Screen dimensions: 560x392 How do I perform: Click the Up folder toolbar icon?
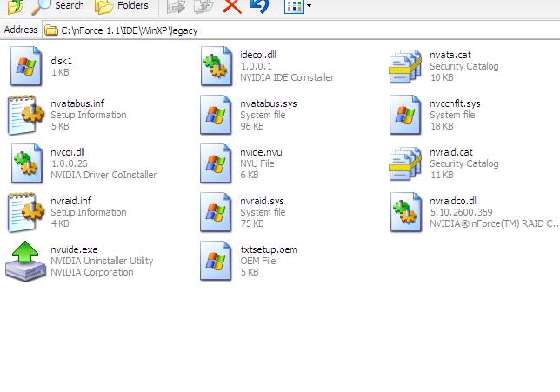pos(16,6)
